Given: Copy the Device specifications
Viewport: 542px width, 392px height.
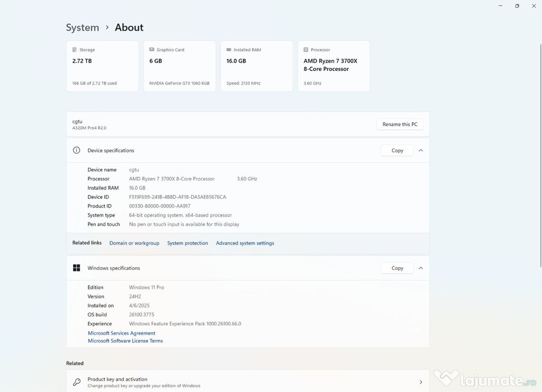Looking at the screenshot, I should (397, 151).
